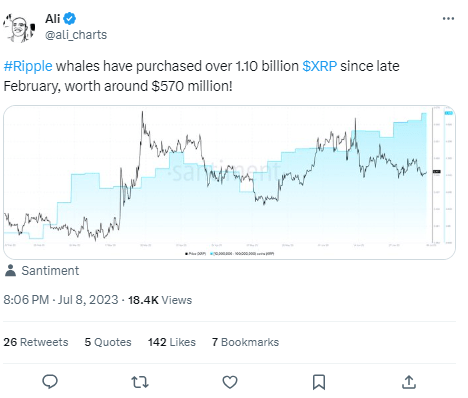Open the $XRP cashtag link

click(x=319, y=66)
